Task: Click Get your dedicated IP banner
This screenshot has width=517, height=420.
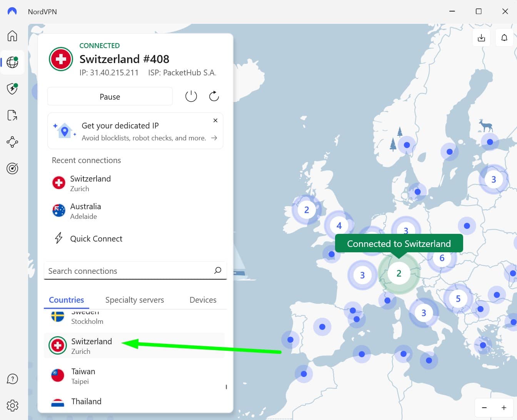Action: pos(135,131)
